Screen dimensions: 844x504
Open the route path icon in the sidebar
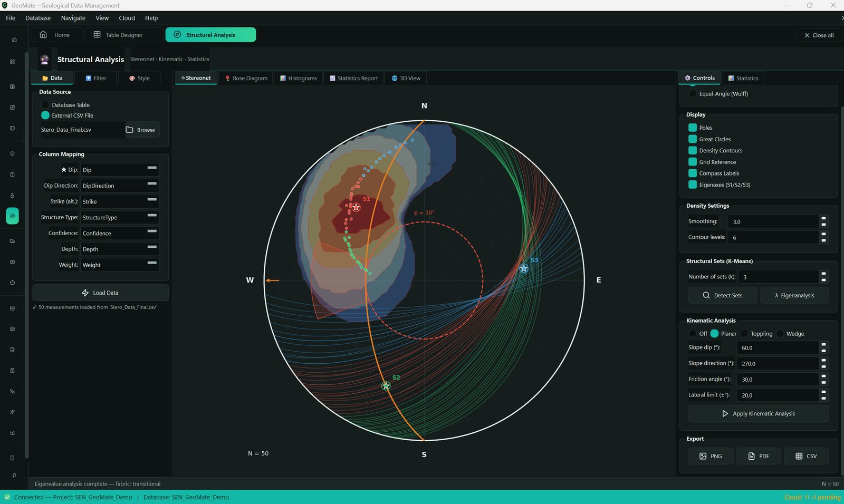[12, 391]
